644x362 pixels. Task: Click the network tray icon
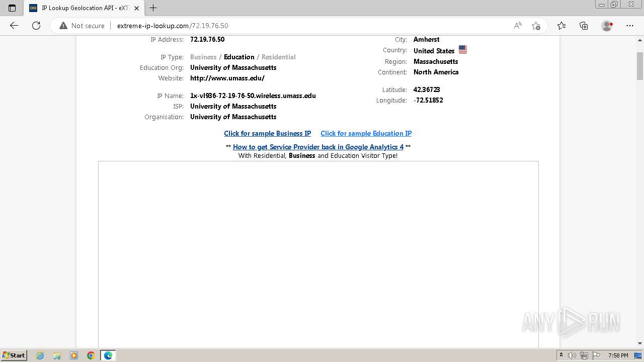[x=584, y=355]
